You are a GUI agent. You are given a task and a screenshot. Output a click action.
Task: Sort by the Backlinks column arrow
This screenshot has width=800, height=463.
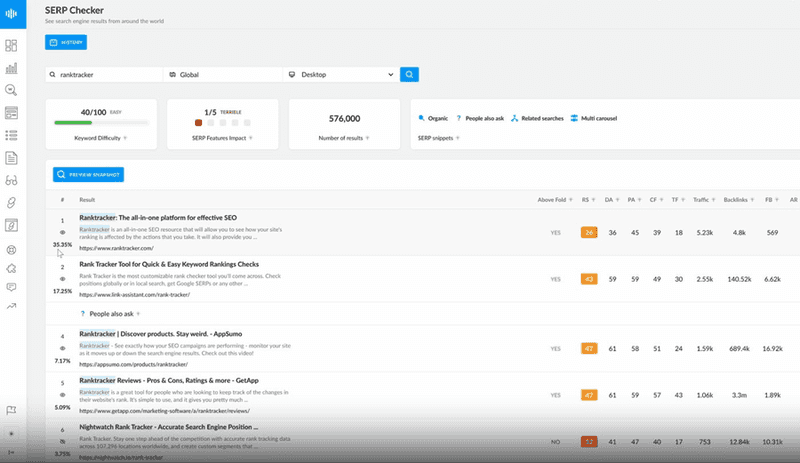(x=752, y=200)
